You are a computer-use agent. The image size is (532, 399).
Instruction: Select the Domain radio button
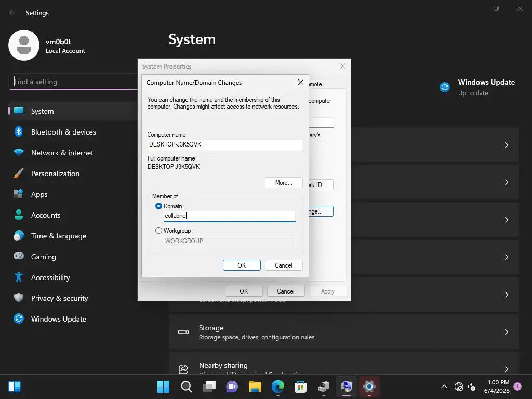point(158,206)
